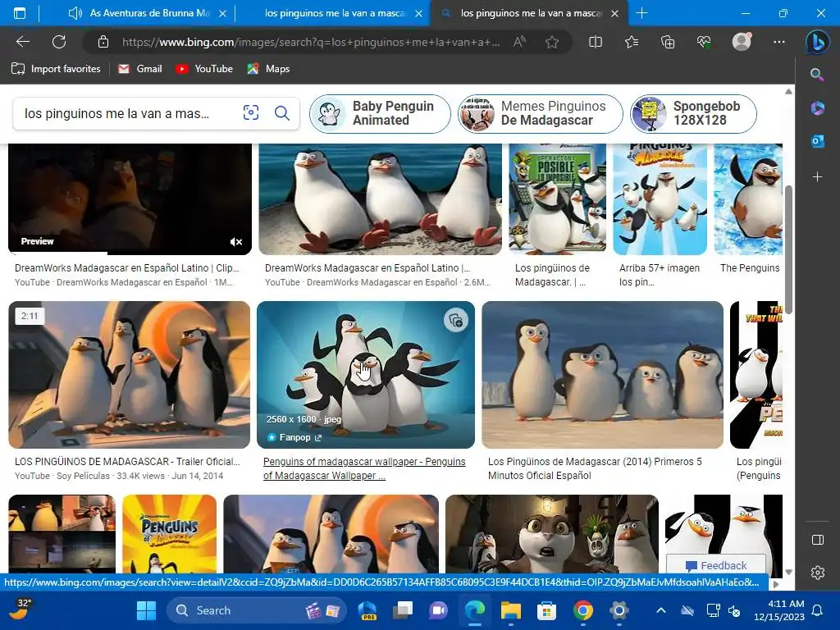Switch to the second los pinguinos tab
Image resolution: width=840 pixels, height=630 pixels.
click(336, 13)
